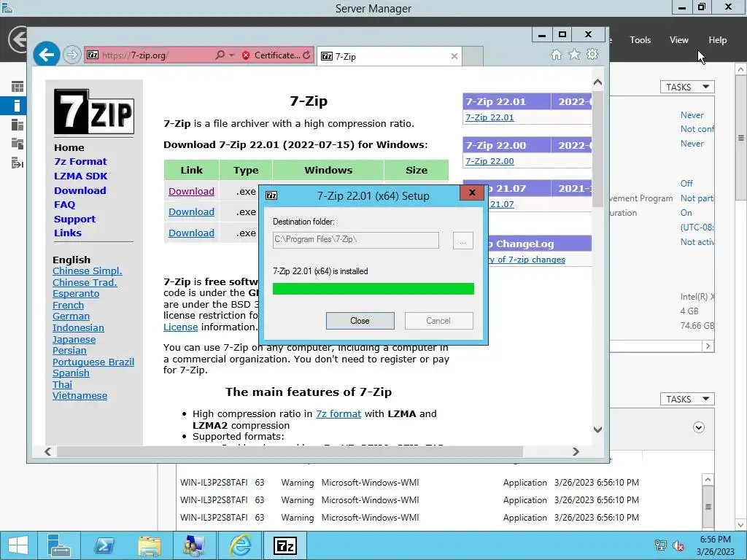Click the third Download link
747x560 pixels.
click(x=191, y=233)
